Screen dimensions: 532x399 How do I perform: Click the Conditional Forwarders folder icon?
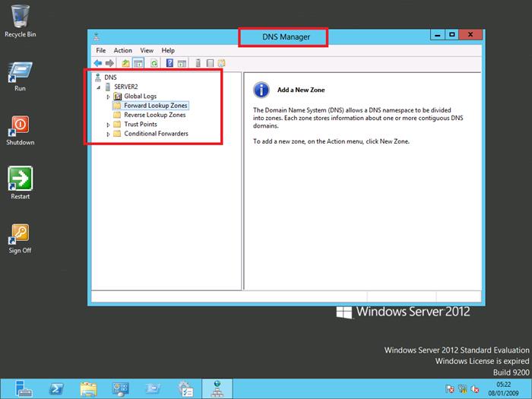117,134
